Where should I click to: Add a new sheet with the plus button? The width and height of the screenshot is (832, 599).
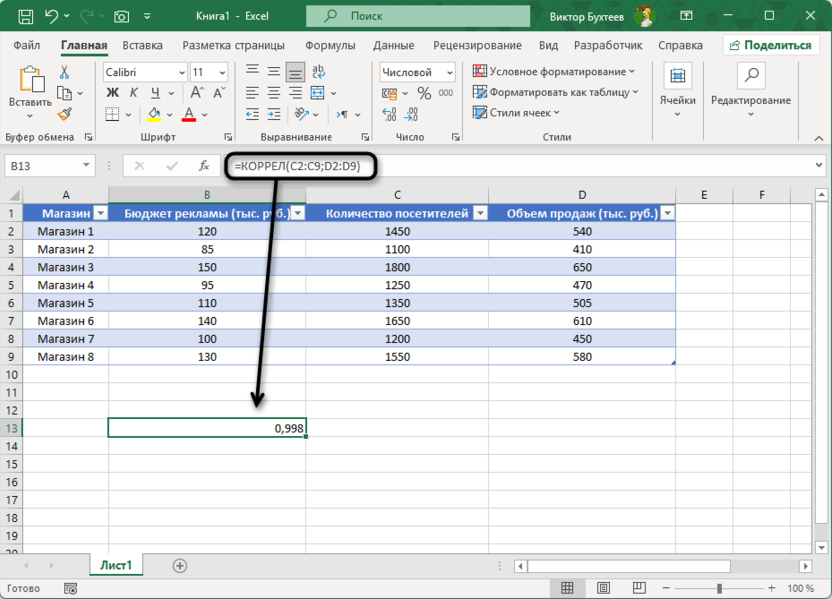click(180, 566)
